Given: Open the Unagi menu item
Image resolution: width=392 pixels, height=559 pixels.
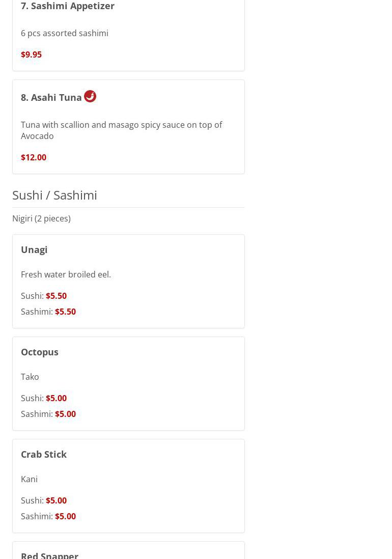Looking at the screenshot, I should point(34,249).
